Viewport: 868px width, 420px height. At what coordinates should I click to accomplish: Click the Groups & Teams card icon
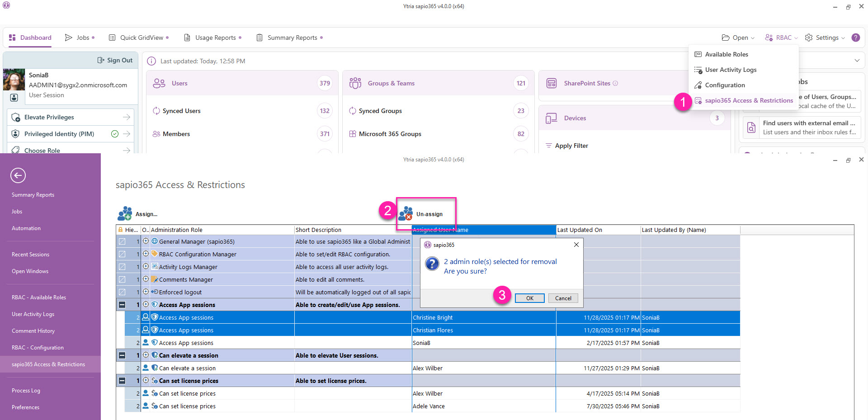355,83
